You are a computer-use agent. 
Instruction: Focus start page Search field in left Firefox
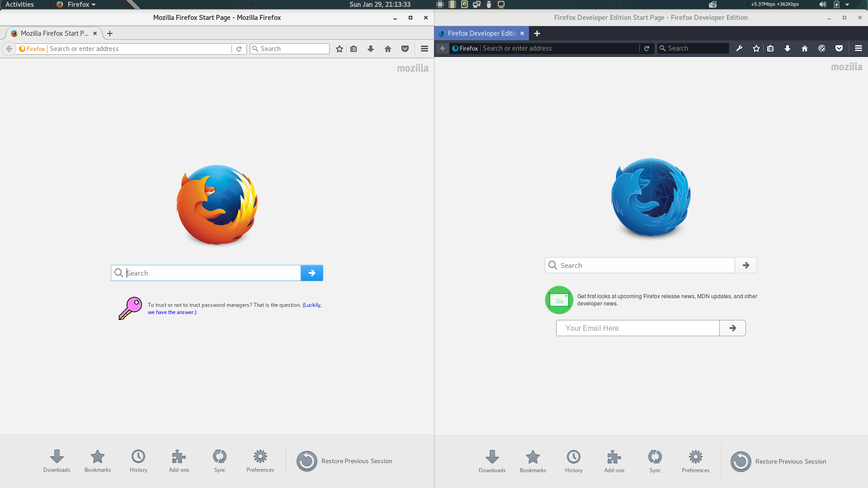point(206,273)
